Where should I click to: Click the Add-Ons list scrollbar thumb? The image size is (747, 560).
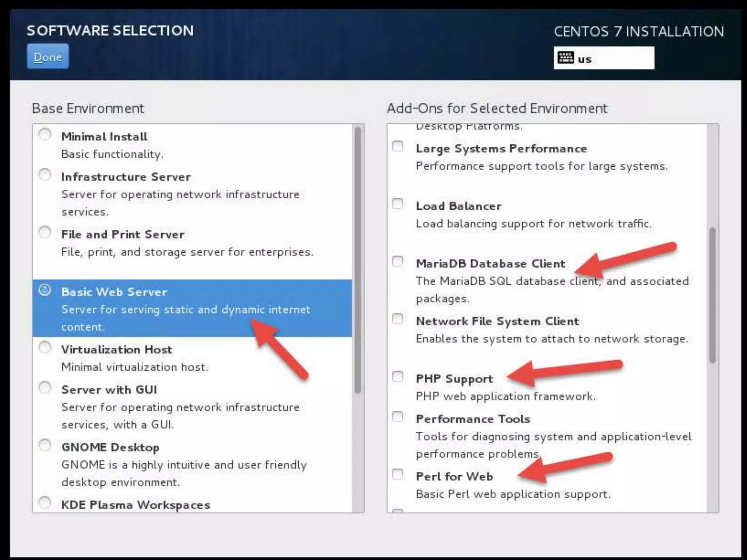click(x=712, y=295)
